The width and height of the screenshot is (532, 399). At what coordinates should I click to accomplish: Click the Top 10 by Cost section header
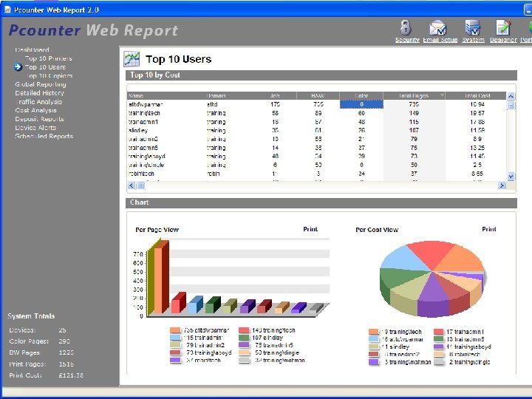tap(321, 75)
